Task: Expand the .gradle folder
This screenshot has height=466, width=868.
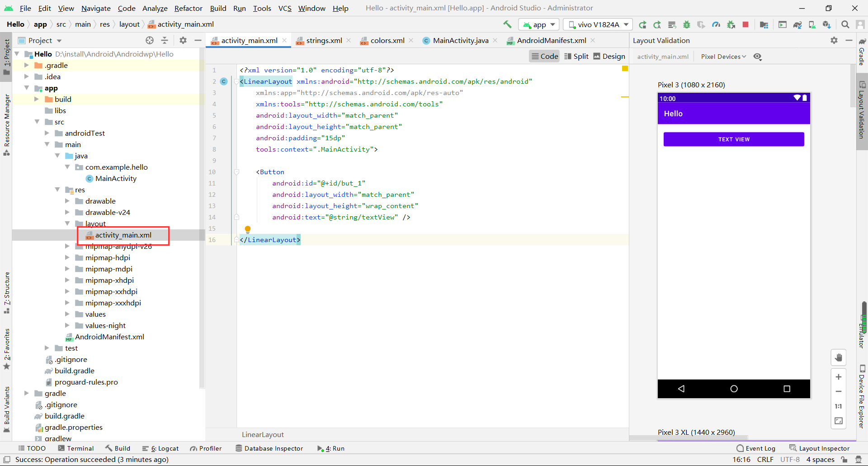Action: tap(27, 65)
